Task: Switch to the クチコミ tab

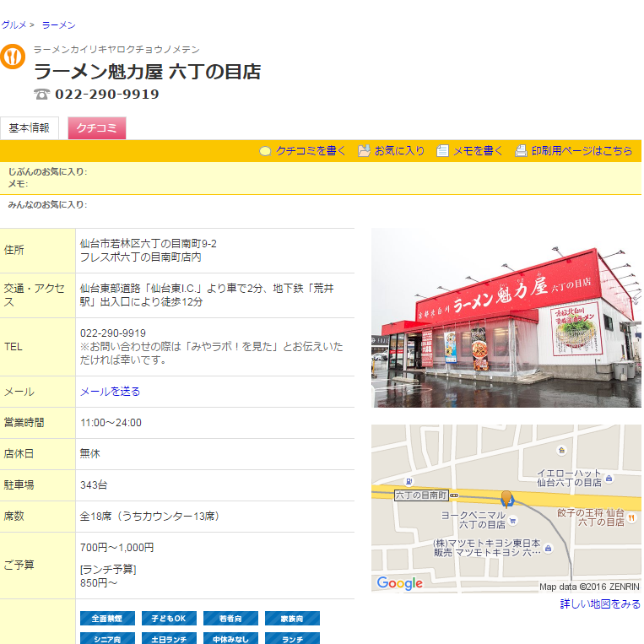Action: tap(97, 128)
